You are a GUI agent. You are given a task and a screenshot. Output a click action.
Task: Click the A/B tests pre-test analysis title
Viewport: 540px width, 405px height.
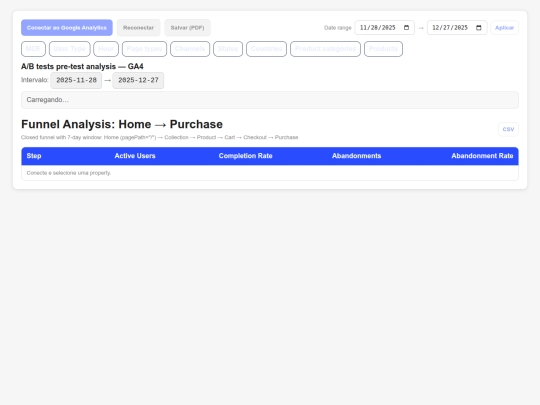tap(82, 66)
